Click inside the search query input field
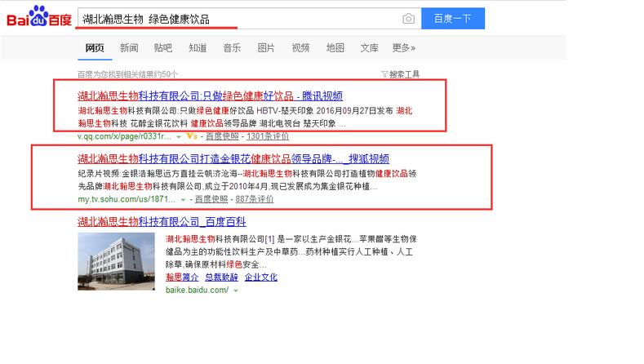 [237, 19]
